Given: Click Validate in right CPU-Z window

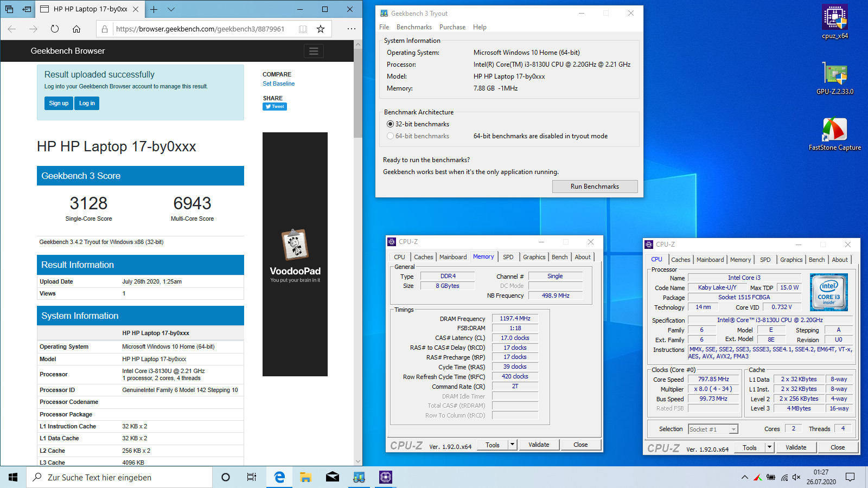Looking at the screenshot, I should pyautogui.click(x=796, y=447).
